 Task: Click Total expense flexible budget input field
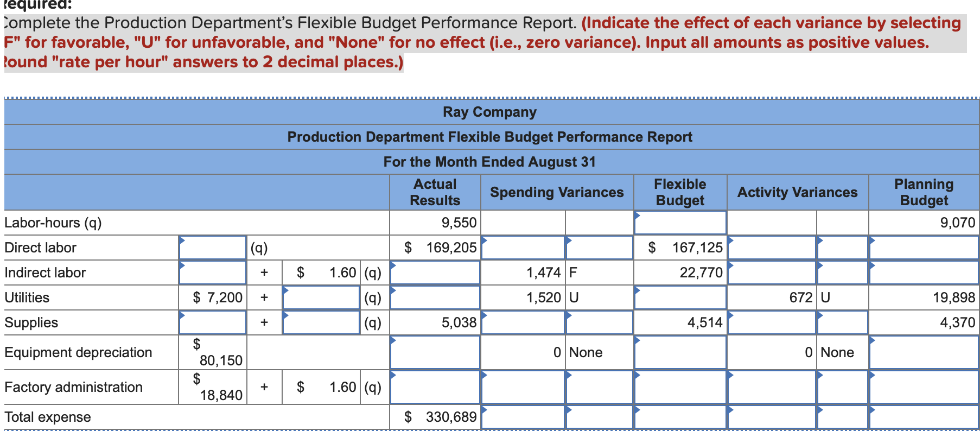point(680,417)
